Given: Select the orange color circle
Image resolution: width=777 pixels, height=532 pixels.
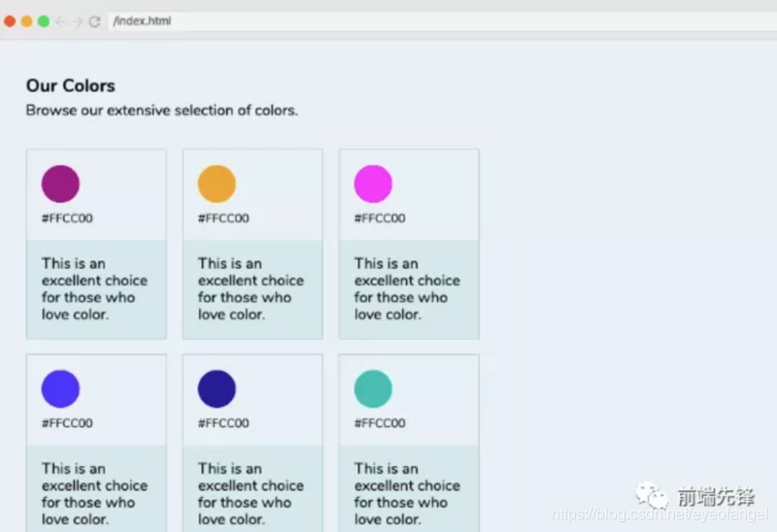Looking at the screenshot, I should coord(217,183).
